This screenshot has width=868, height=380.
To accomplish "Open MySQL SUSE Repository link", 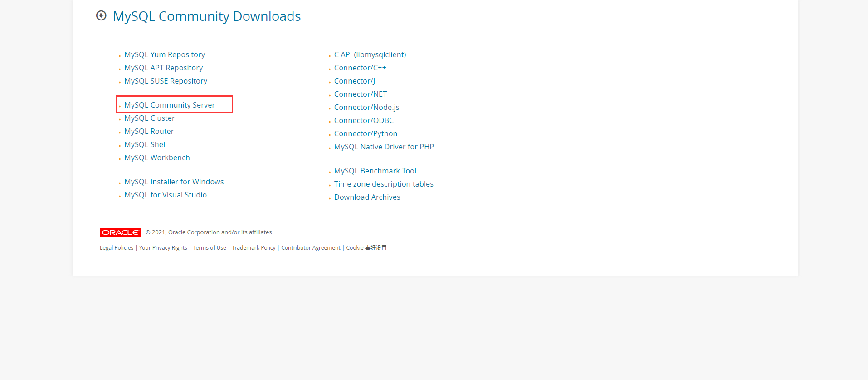I will pyautogui.click(x=166, y=81).
